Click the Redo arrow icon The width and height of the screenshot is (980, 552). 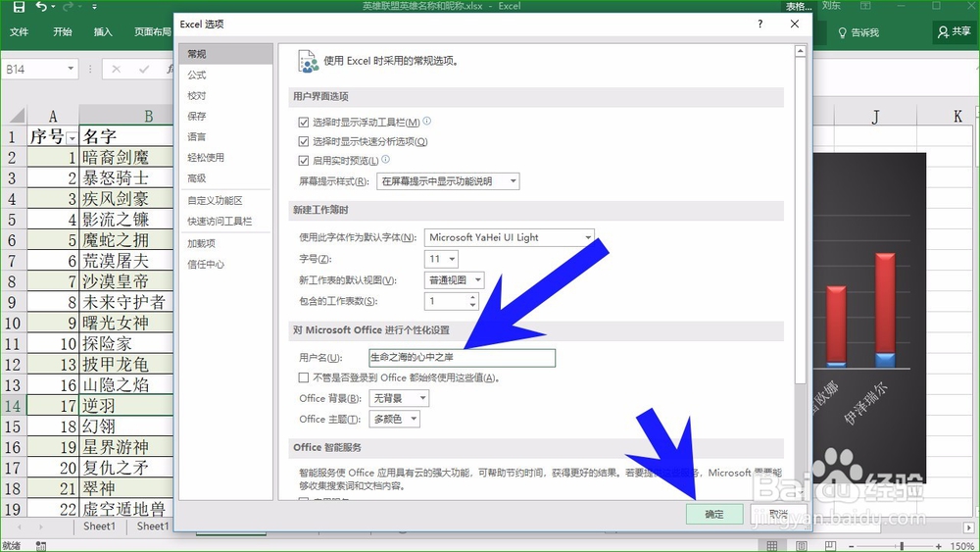pos(68,6)
